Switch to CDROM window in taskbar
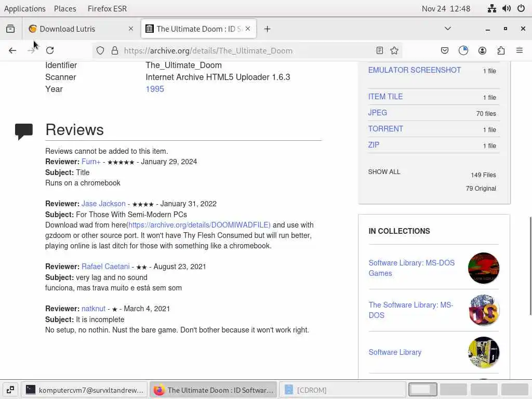Screen dimensions: 532x399 pyautogui.click(x=342, y=390)
